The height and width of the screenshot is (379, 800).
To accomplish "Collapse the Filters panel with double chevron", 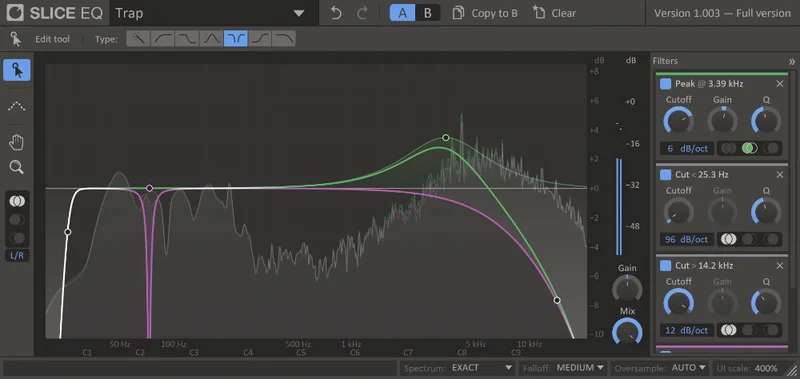I will (x=791, y=61).
